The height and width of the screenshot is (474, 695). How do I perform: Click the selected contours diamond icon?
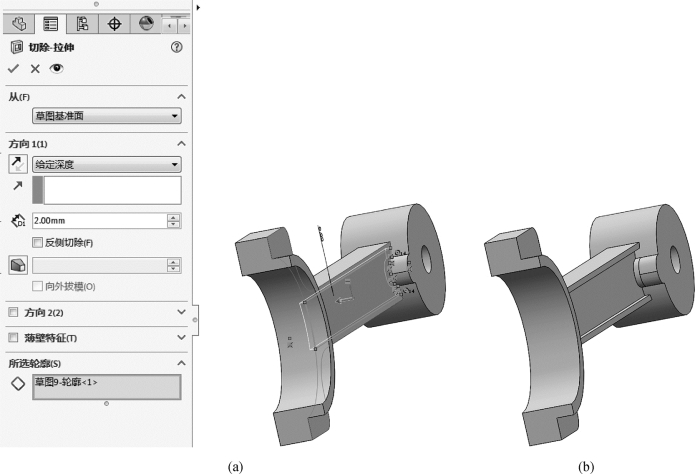(18, 383)
